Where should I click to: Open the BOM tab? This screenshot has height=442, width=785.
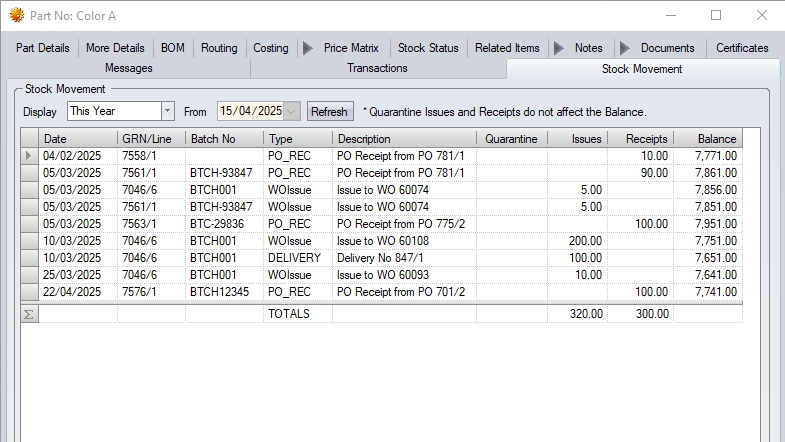tap(173, 48)
